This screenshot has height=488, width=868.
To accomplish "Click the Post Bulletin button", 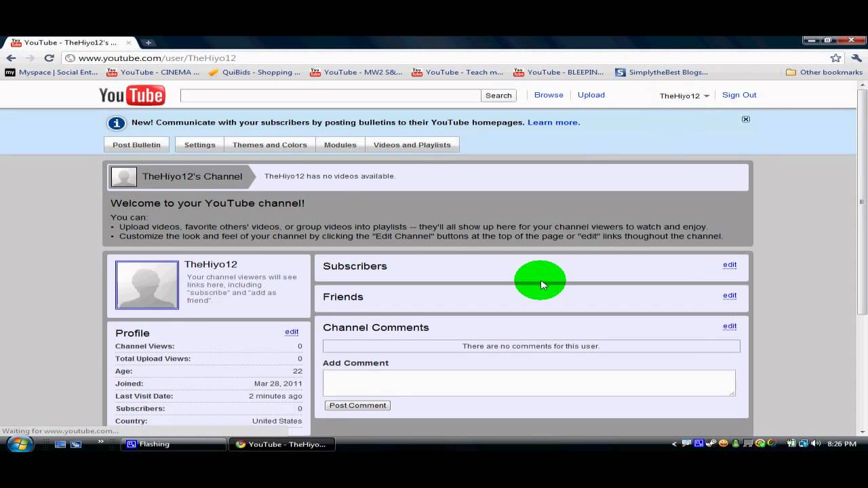I will pyautogui.click(x=136, y=144).
